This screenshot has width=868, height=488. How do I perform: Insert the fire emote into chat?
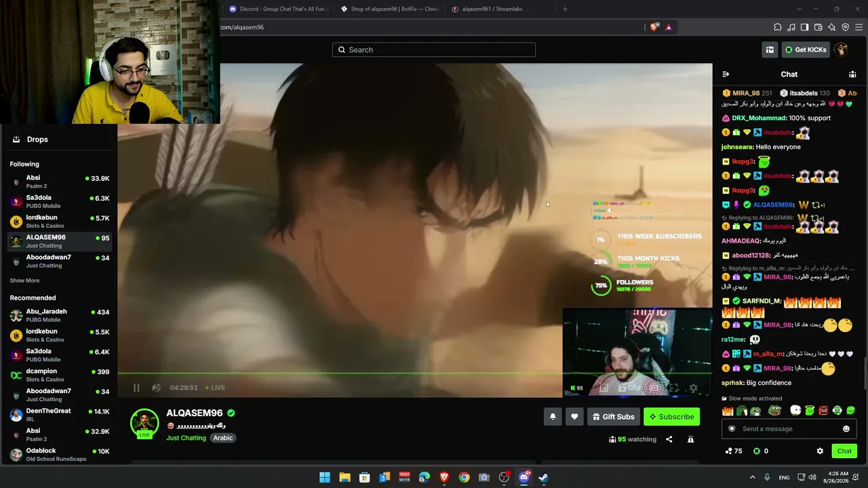[x=728, y=411]
